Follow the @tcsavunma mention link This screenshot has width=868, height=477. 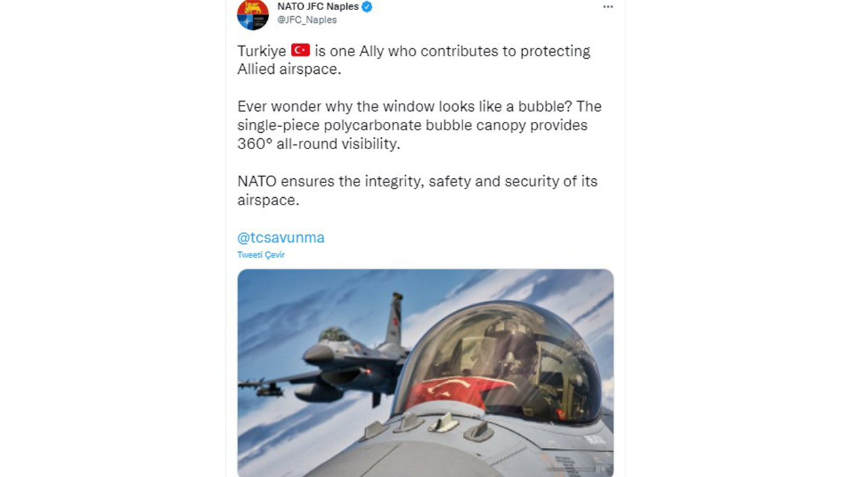[281, 238]
